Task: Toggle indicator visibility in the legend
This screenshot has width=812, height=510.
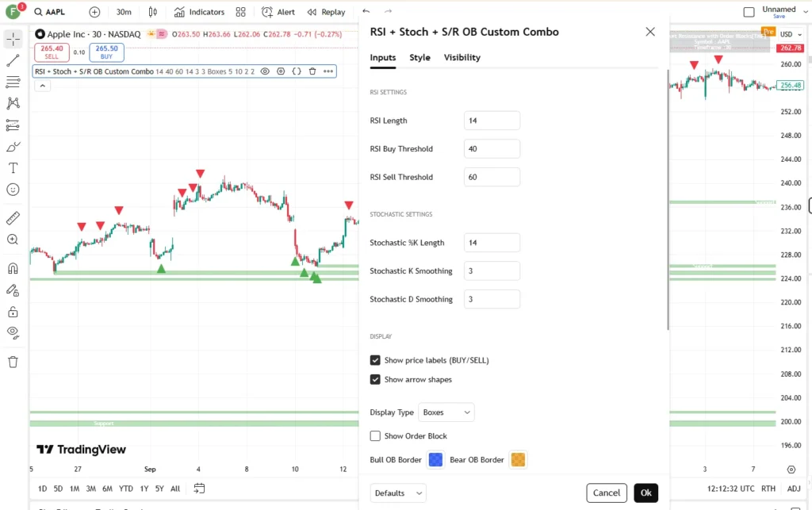Action: tap(265, 71)
